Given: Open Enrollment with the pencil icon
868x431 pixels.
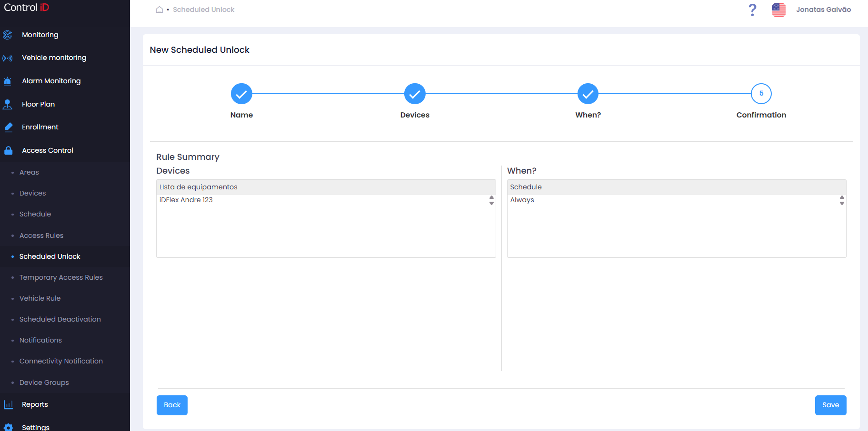Looking at the screenshot, I should 8,127.
